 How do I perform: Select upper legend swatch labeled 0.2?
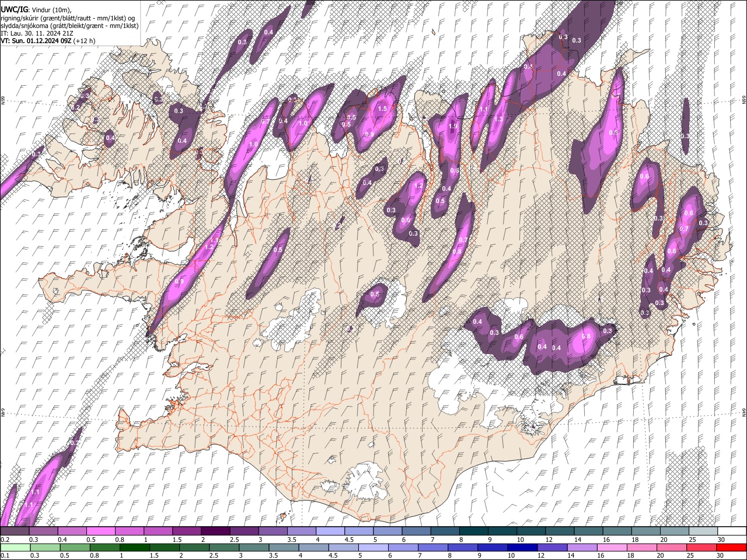[15, 531]
